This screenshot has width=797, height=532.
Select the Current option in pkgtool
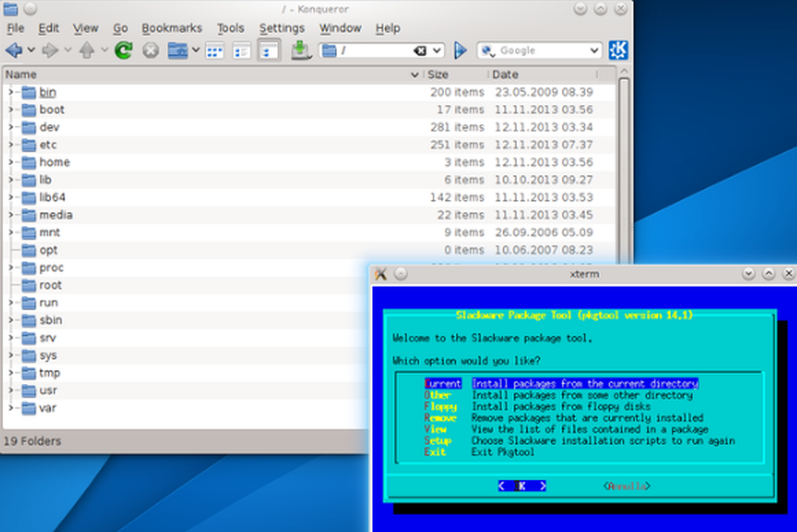click(x=562, y=384)
